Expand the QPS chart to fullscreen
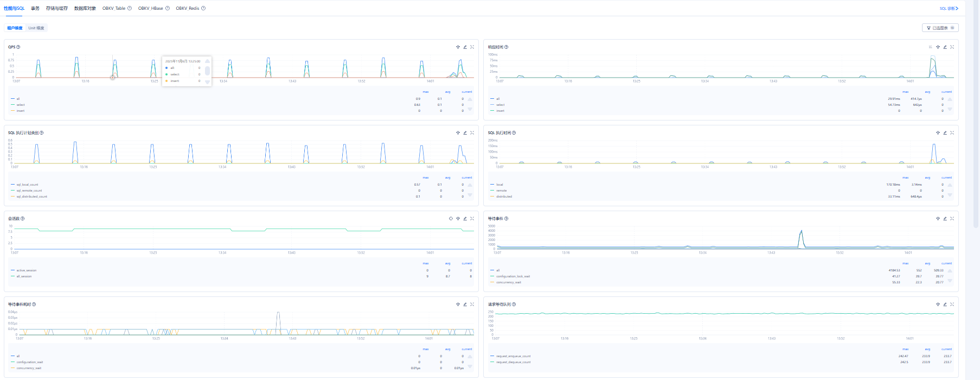 472,47
